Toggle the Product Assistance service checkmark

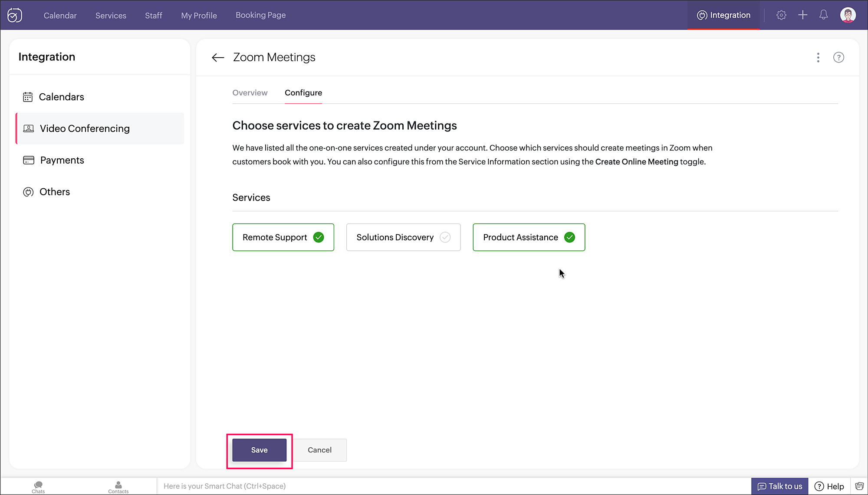tap(570, 237)
